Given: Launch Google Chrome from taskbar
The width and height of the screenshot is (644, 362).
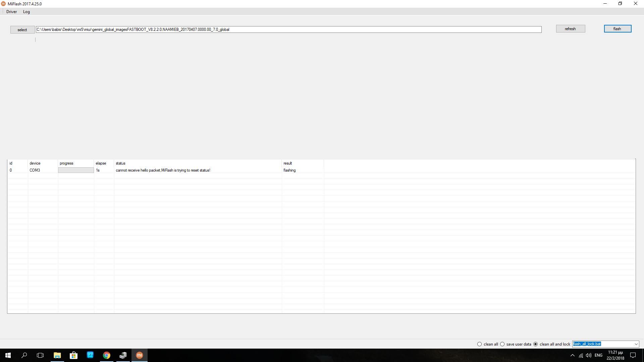Looking at the screenshot, I should click(107, 355).
